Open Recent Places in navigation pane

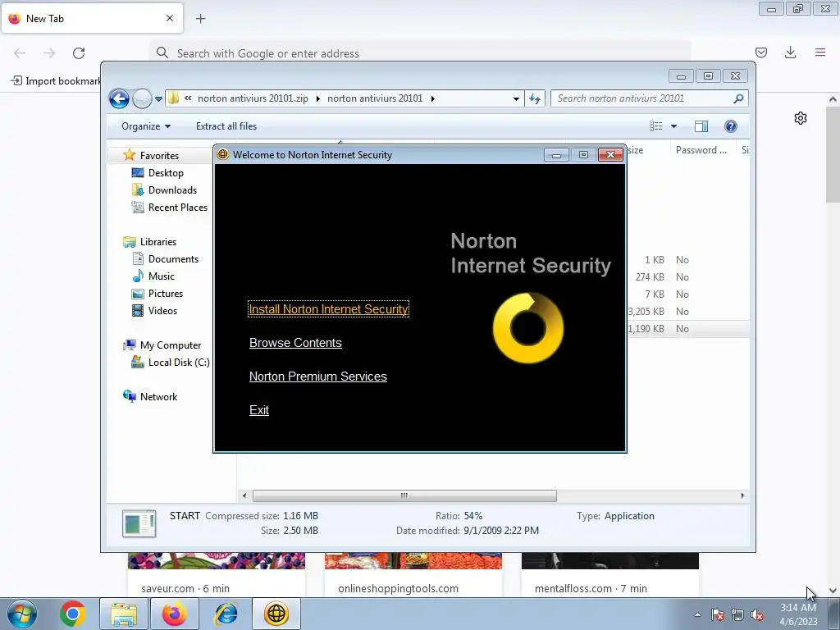tap(177, 208)
